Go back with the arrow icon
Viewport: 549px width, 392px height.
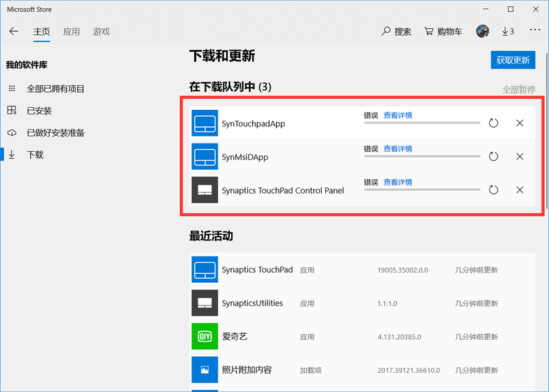14,32
